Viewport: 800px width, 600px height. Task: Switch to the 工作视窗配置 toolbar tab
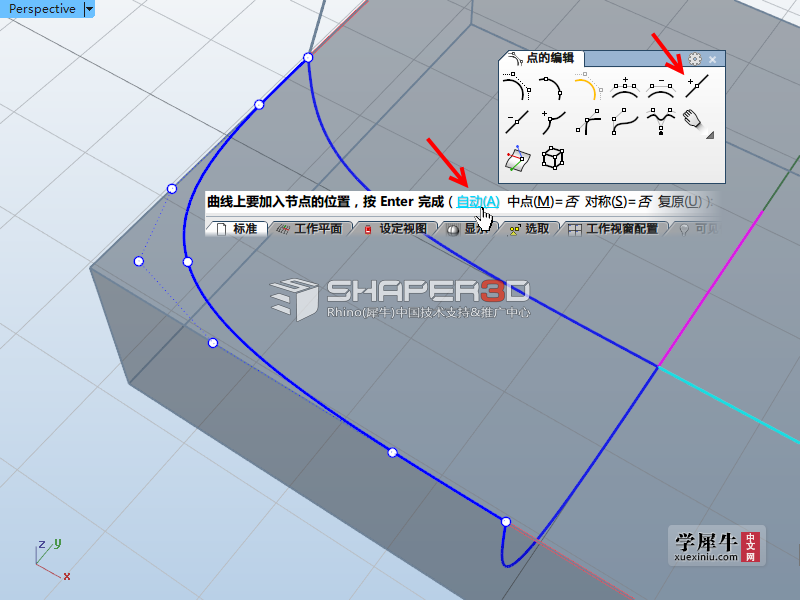[614, 229]
